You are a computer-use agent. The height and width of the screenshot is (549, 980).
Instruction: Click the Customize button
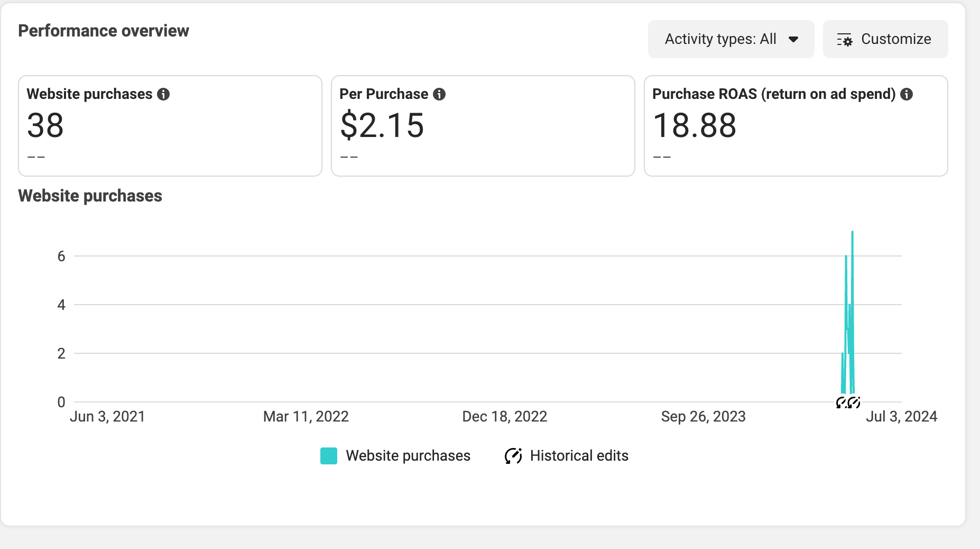click(x=885, y=39)
